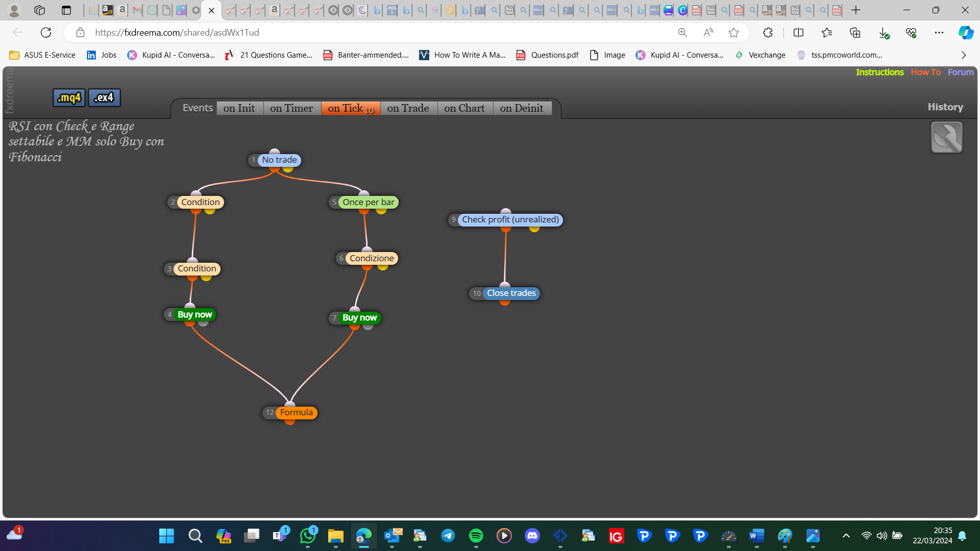Open WhatsApp from the taskbar
Viewport: 980px width, 551px height.
pyautogui.click(x=308, y=536)
